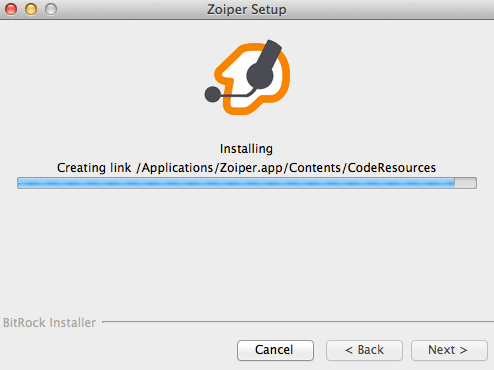Click the Zoiper Setup window title
494x370 pixels.
tap(247, 9)
